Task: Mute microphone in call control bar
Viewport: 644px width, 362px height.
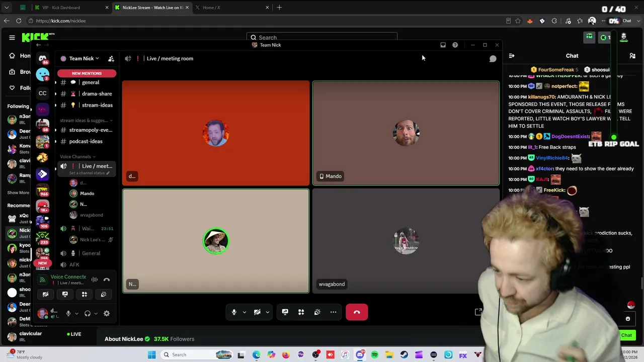Action: coord(234,312)
